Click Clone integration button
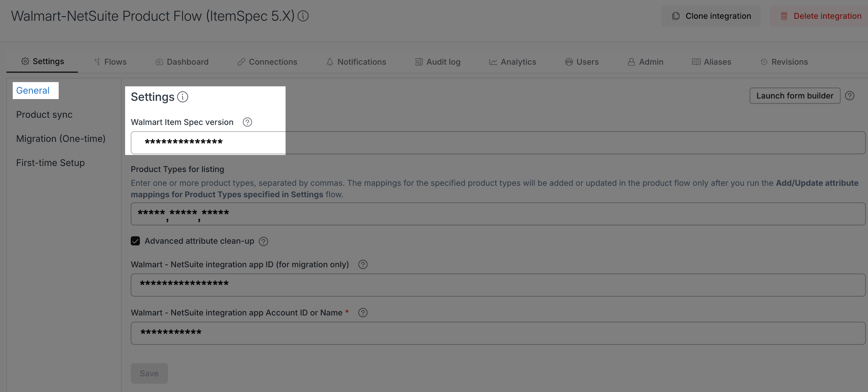Image resolution: width=868 pixels, height=392 pixels. [x=711, y=16]
